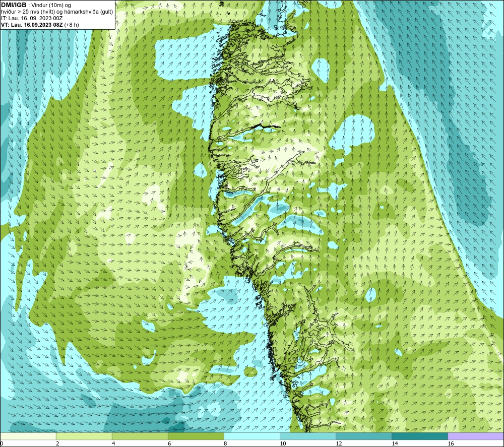The width and height of the screenshot is (504, 447).
Task: Click the DMI/IGB heading in the legend box
Action: pos(14,5)
